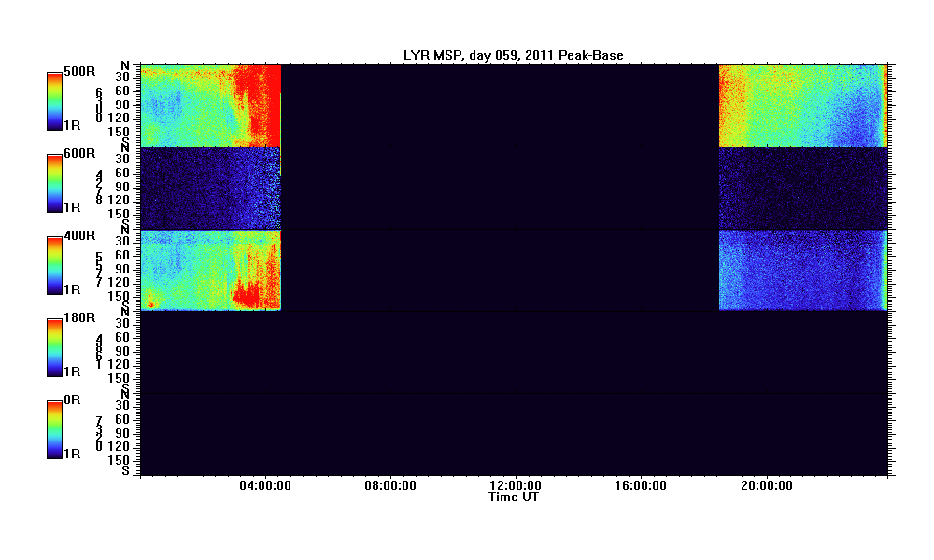934x560 pixels.
Task: Click the 0R maximum label
Action: point(72,399)
